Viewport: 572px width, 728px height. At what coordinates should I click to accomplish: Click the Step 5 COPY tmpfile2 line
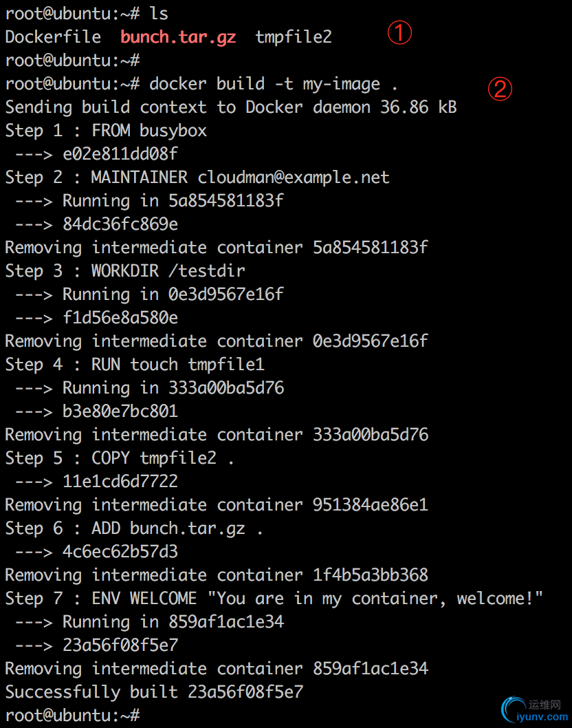point(119,458)
